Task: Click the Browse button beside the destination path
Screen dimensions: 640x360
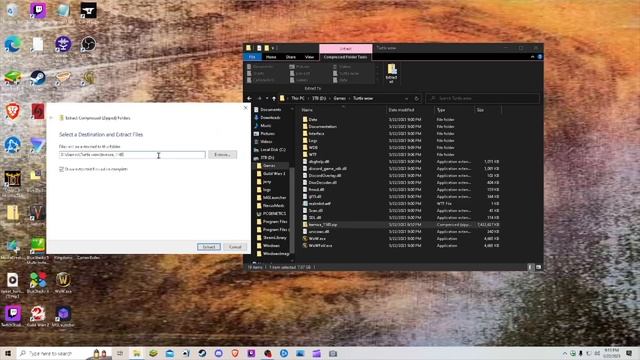Action: pos(222,155)
